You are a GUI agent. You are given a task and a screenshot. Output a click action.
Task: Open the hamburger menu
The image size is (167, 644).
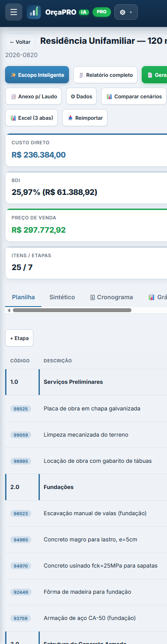pyautogui.click(x=14, y=12)
